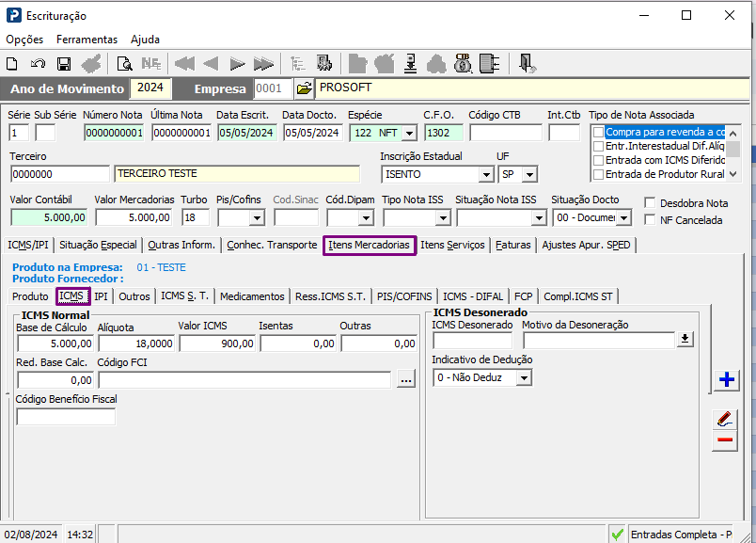The height and width of the screenshot is (543, 756).
Task: Click the Código Benefício Fiscal field
Action: tap(66, 417)
